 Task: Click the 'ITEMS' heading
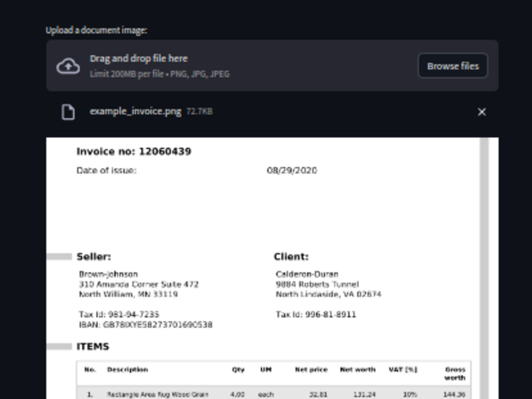click(93, 346)
